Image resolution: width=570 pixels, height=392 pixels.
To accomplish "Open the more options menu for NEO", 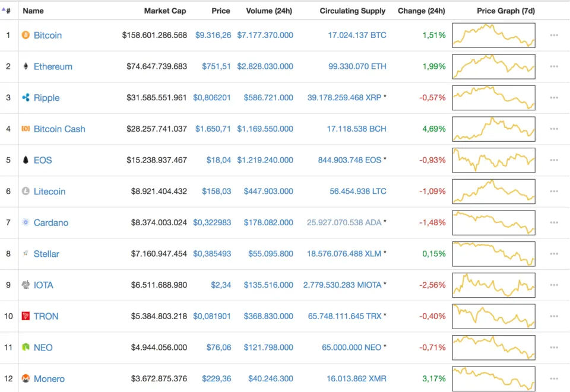I will click(x=554, y=348).
